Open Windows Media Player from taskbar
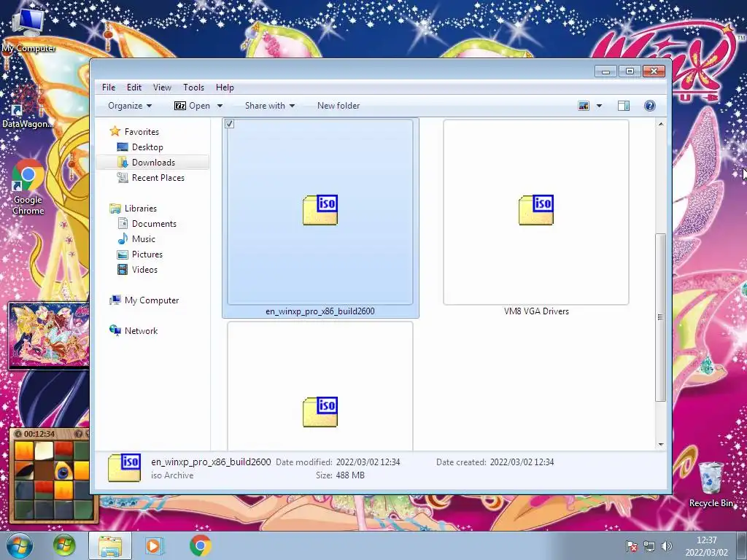 click(154, 545)
